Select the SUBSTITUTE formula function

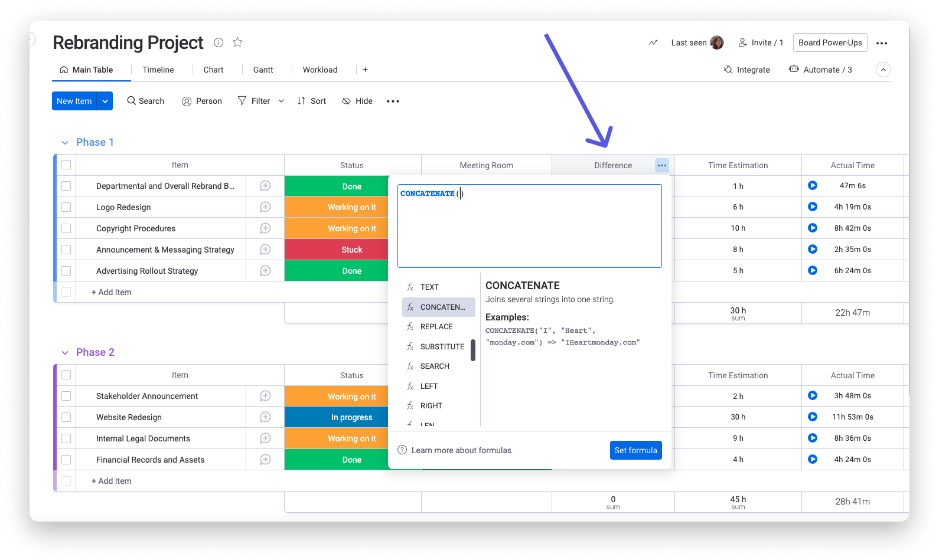pos(439,347)
